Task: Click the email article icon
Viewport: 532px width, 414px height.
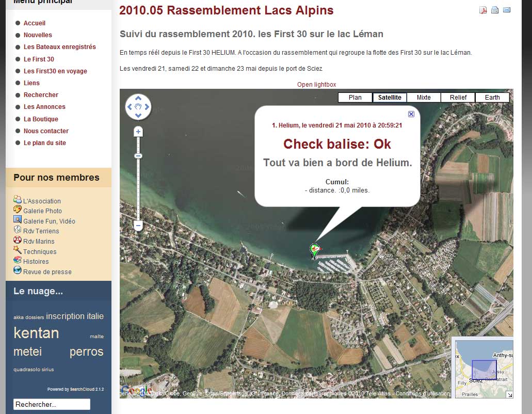Action: point(507,10)
